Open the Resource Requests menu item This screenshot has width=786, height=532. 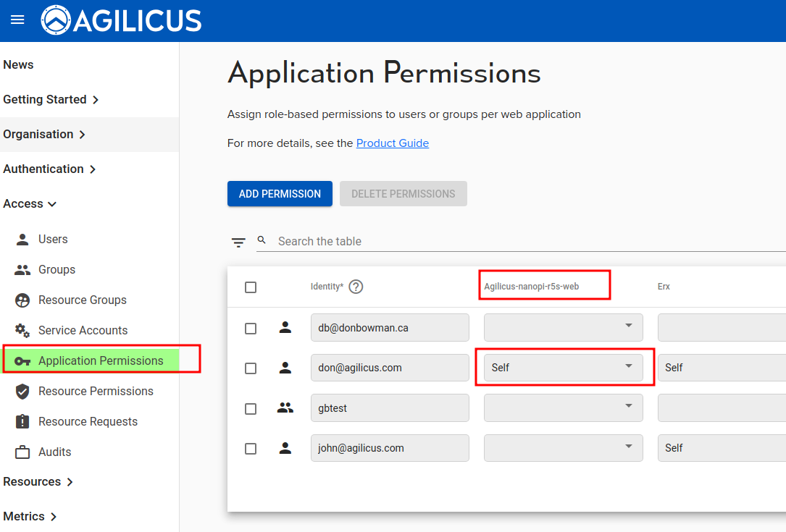[x=88, y=421]
